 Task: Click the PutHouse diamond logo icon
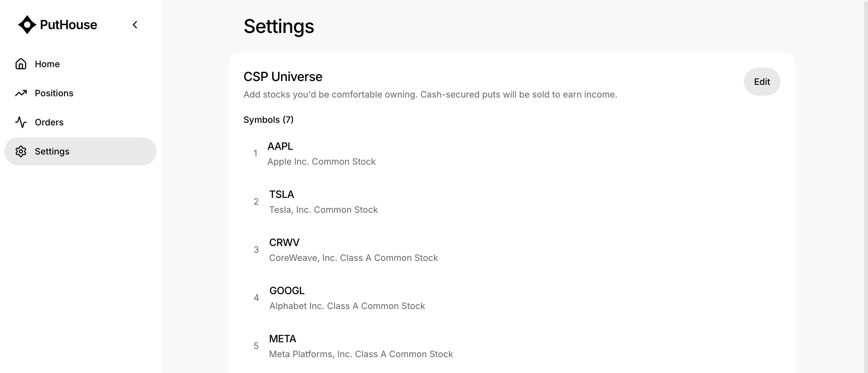point(27,25)
